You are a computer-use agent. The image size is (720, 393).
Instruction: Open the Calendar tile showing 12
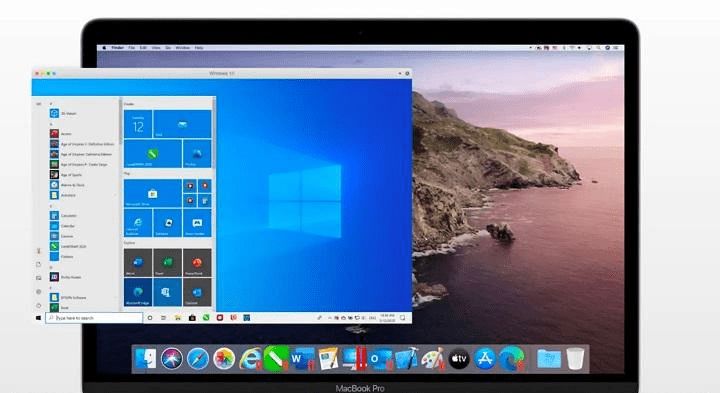pos(138,124)
